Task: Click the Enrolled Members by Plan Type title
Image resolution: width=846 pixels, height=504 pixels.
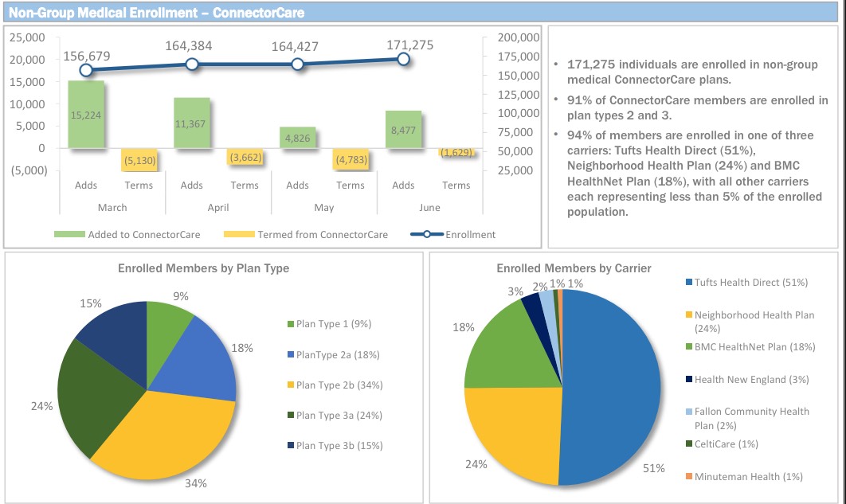Action: (x=203, y=268)
